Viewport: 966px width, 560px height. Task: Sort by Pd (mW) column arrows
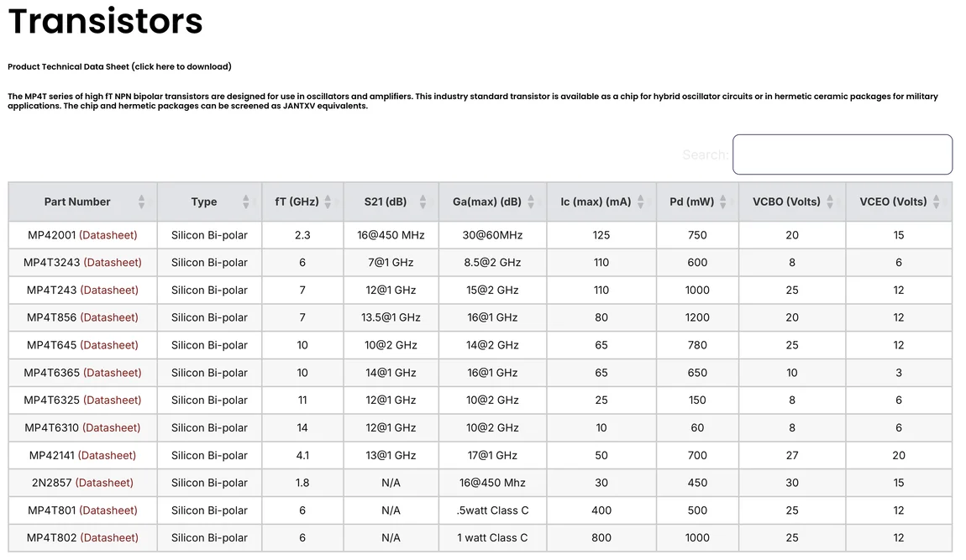(x=723, y=202)
